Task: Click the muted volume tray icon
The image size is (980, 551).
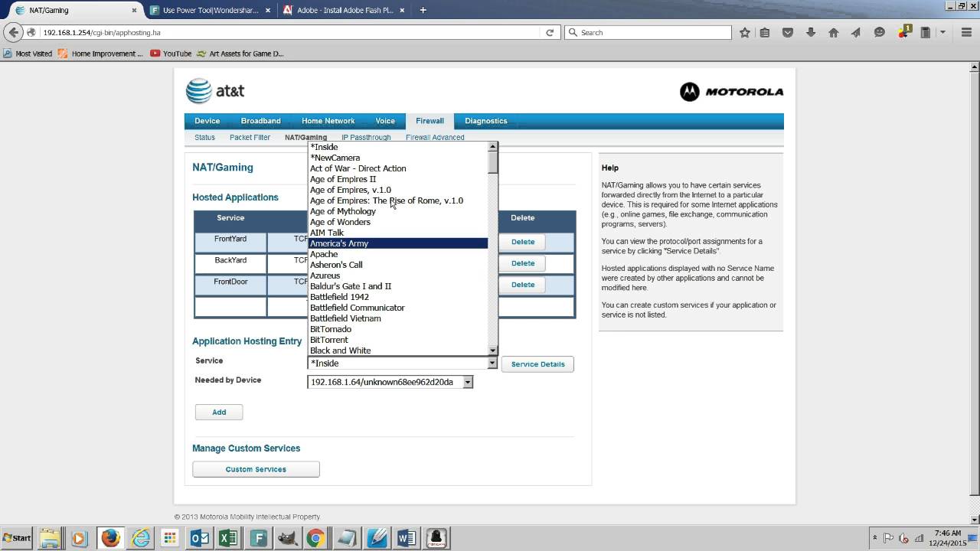Action: click(904, 538)
